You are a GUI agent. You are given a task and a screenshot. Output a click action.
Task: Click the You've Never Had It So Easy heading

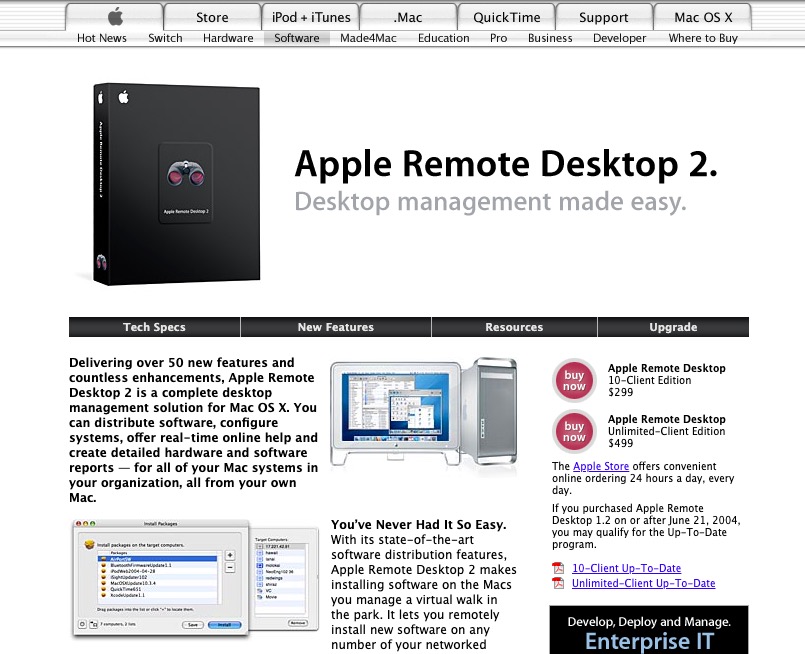click(418, 525)
